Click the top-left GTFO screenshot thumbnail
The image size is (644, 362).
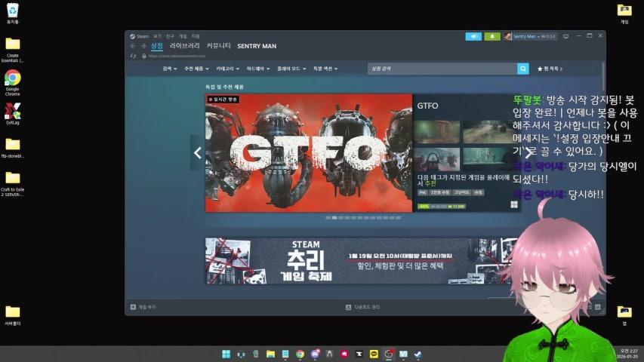[x=437, y=131]
